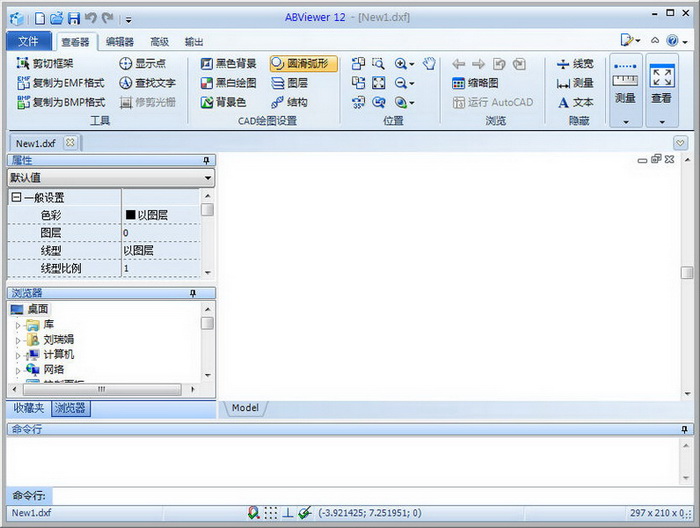Click the Model layout tab
700x528 pixels.
point(246,408)
